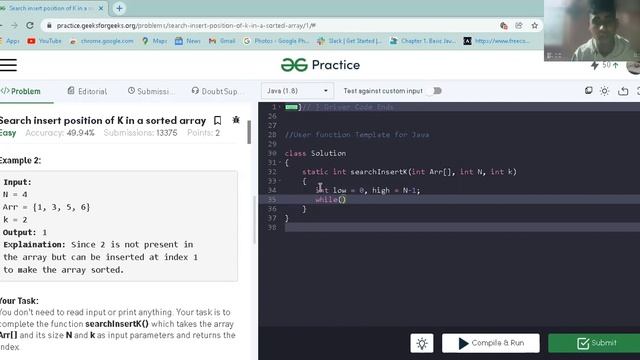
Task: Click the webcam video overlay thumbnail
Action: (592, 30)
